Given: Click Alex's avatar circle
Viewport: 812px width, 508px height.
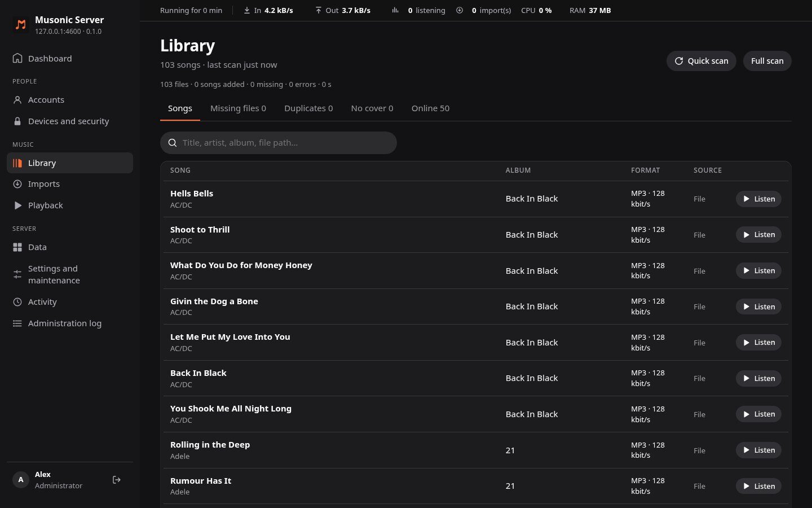Looking at the screenshot, I should (21, 480).
